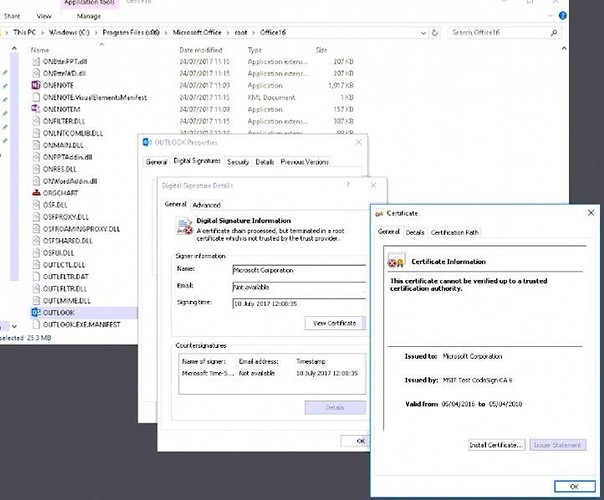
Task: Open the Digital Signatures tab in Properties
Action: click(196, 161)
